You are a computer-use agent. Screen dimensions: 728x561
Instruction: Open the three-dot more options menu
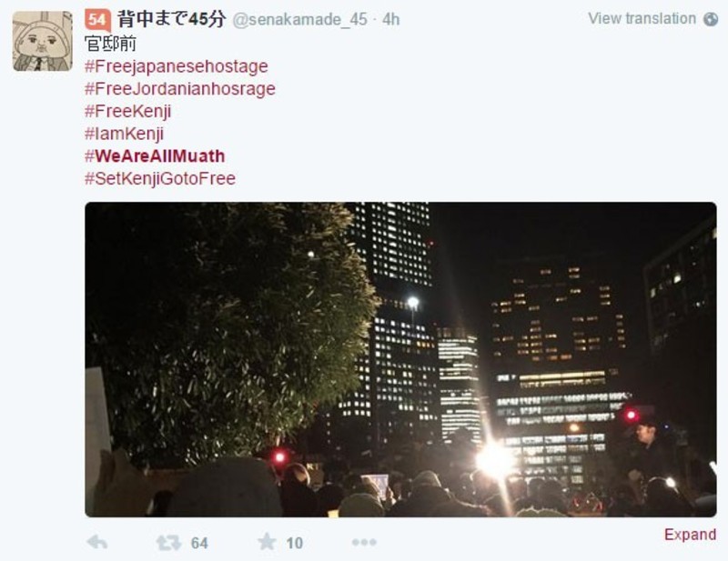click(364, 542)
